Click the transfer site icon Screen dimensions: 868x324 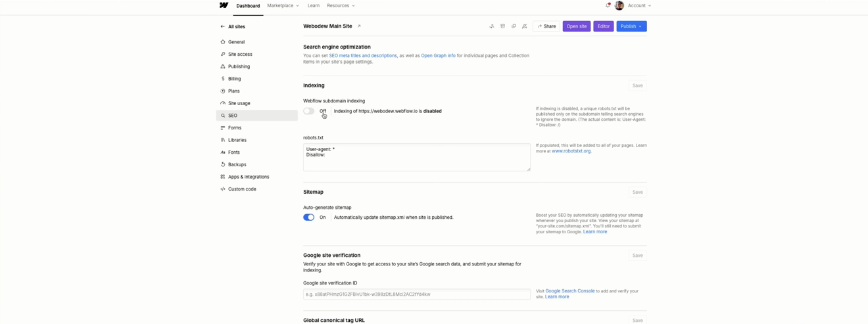(492, 26)
